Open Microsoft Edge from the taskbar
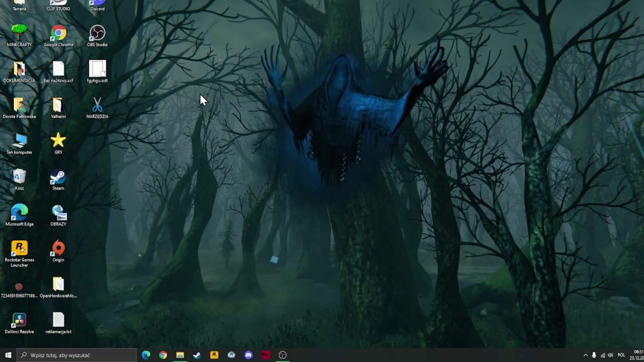The height and width of the screenshot is (362, 644). (146, 355)
